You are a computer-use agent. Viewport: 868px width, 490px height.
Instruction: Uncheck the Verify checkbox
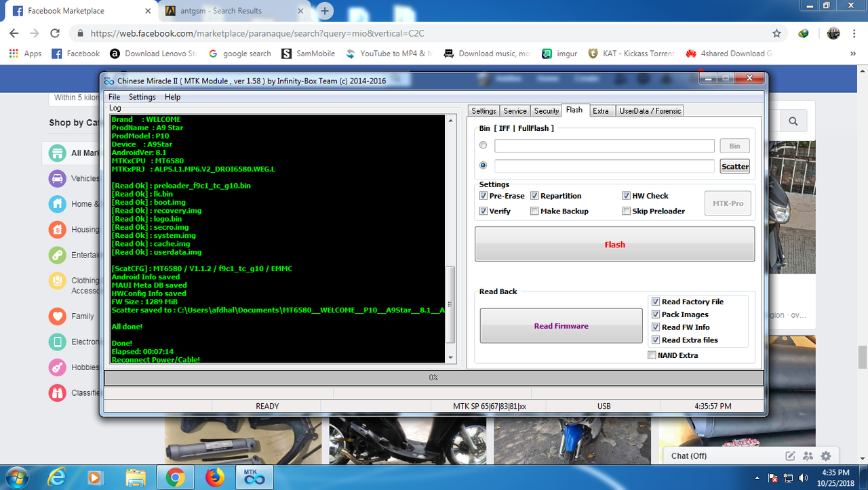(484, 211)
